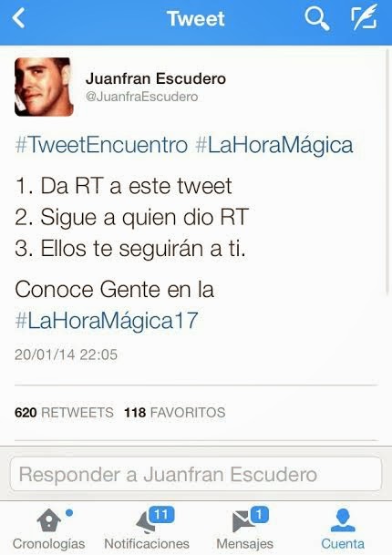Screen dimensions: 392x555
Task: Open the #TweetEncuentro hashtag
Action: (x=101, y=145)
